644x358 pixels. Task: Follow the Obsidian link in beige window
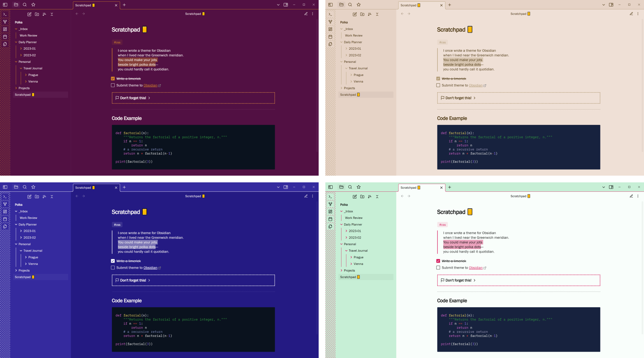(476, 85)
